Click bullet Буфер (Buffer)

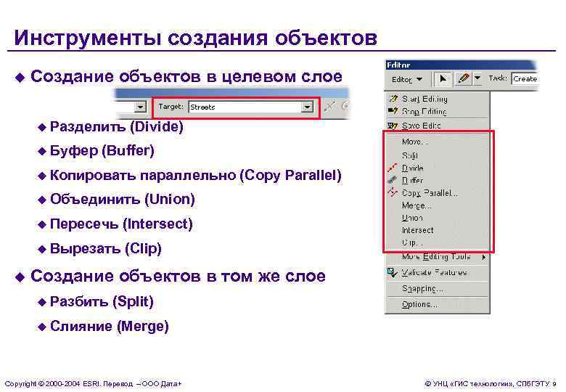pyautogui.click(x=102, y=150)
